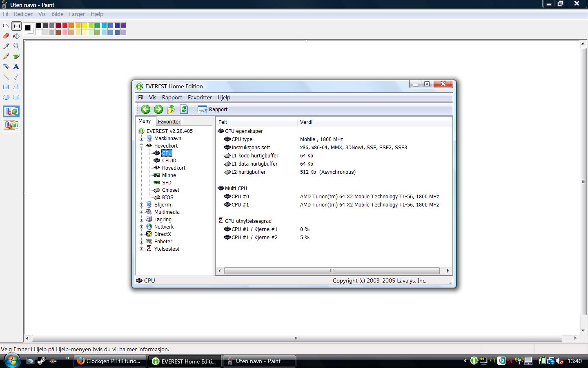The height and width of the screenshot is (368, 588).
Task: Pick the Eraser tool in Paint
Action: [6, 36]
